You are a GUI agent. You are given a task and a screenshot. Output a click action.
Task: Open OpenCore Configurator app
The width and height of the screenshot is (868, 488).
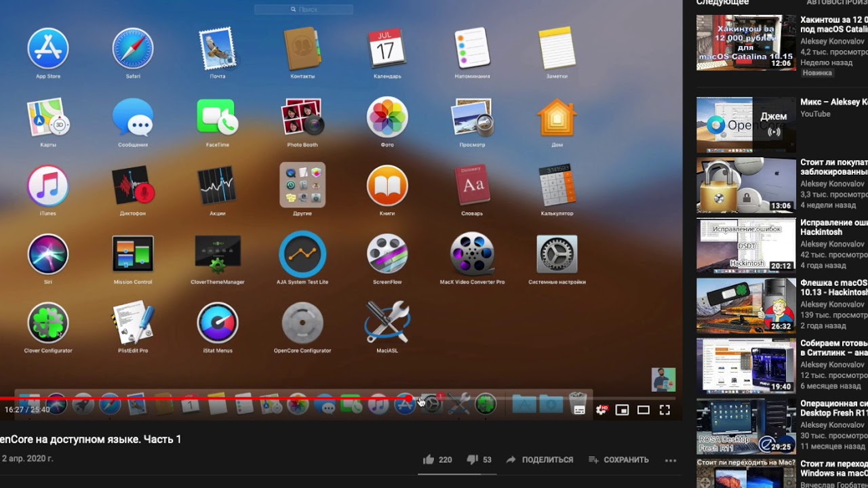[x=302, y=323]
